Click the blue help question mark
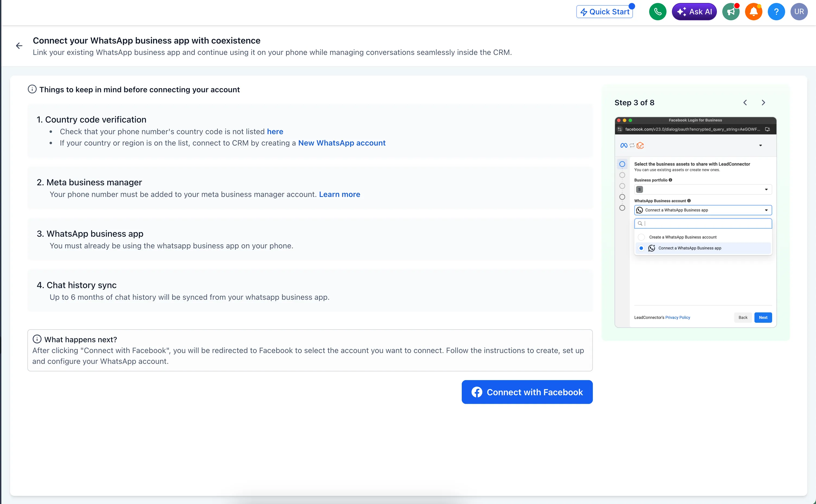 pos(776,12)
